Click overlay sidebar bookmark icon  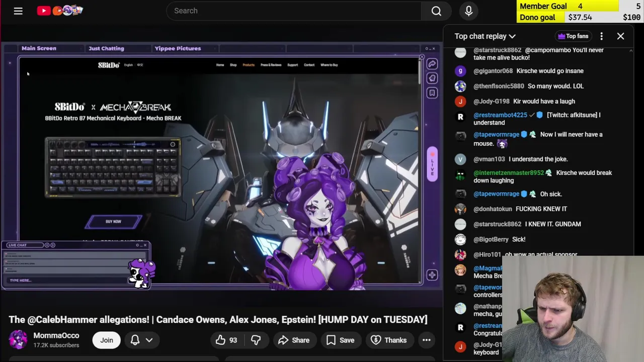pyautogui.click(x=432, y=93)
